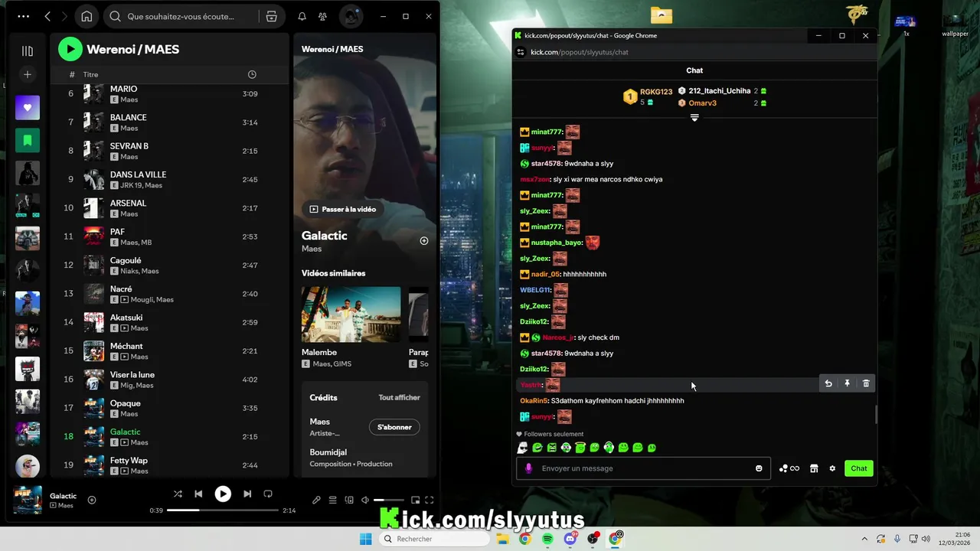Viewport: 980px width, 551px height.
Task: Toggle repeat mode
Action: click(x=268, y=494)
